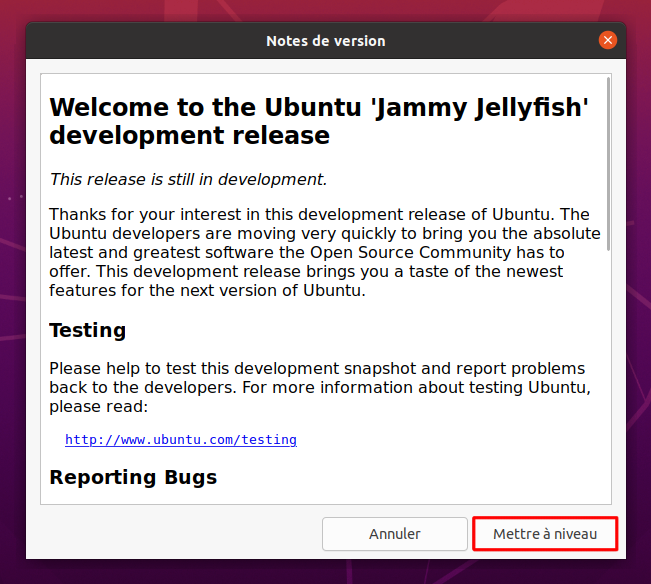This screenshot has width=651, height=584.
Task: Click the scrollbar track below the thumb
Action: tap(608, 374)
